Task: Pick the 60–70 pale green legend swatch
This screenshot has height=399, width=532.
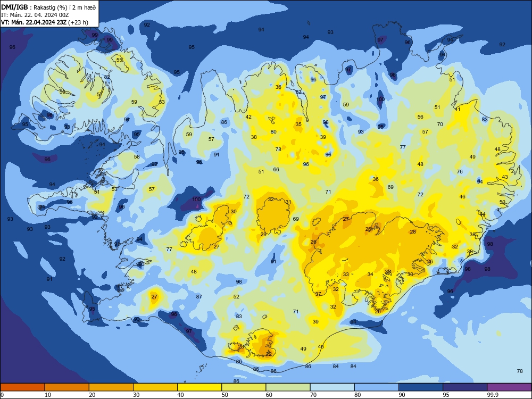Action: (288, 387)
